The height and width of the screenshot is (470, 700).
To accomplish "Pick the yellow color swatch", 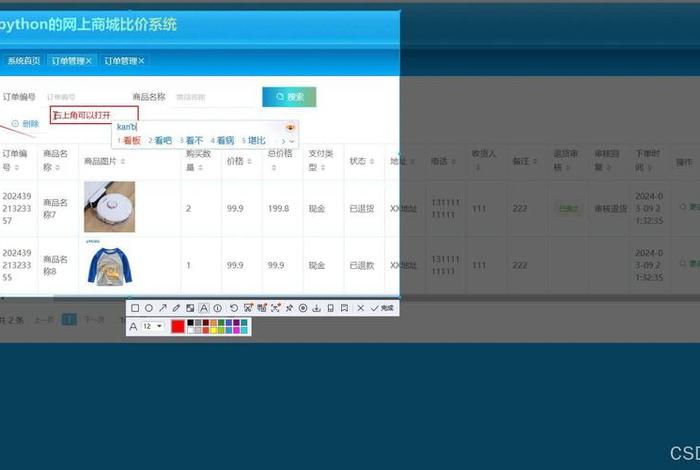I will pos(213,330).
